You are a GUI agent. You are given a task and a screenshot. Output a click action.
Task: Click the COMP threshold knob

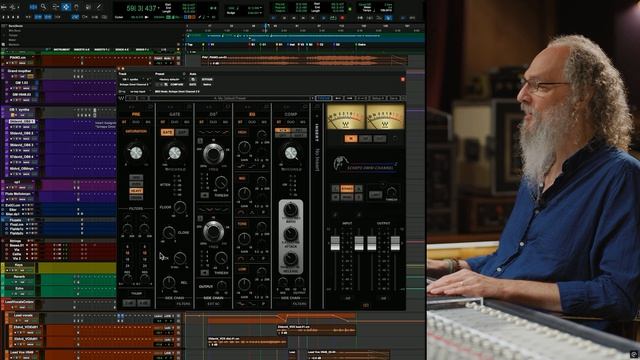(291, 153)
